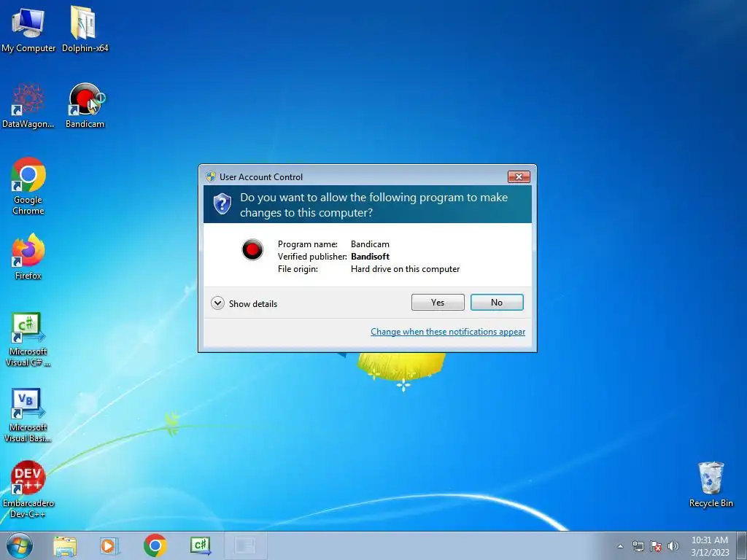Image resolution: width=747 pixels, height=560 pixels.
Task: Click the program name Bandicam text in the dialog
Action: tap(370, 244)
